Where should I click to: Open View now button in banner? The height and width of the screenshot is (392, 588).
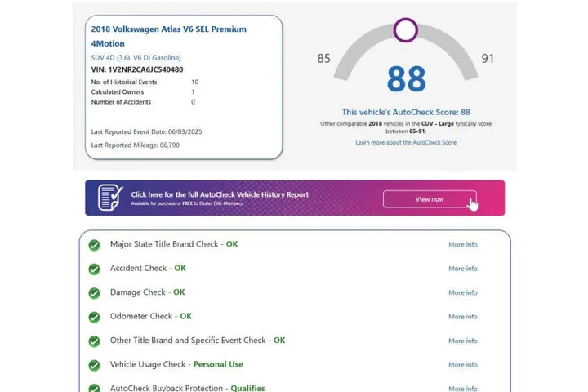(x=430, y=199)
